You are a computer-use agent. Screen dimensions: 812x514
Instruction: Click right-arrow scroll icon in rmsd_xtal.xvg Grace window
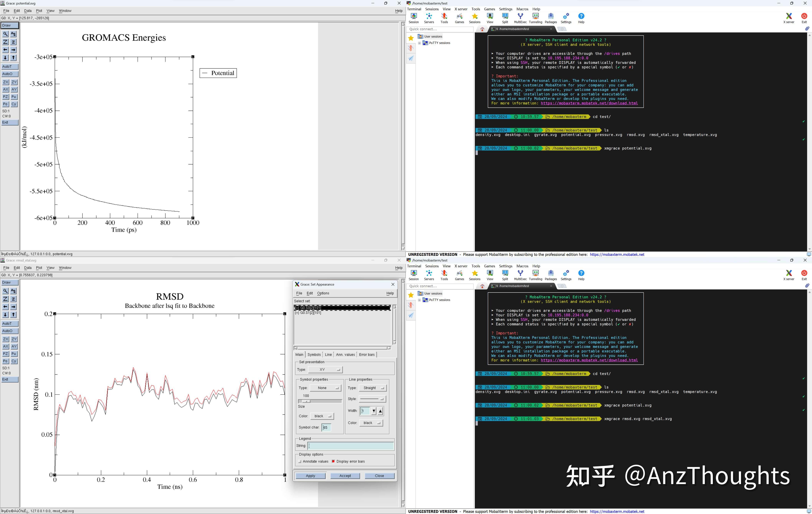(13, 307)
